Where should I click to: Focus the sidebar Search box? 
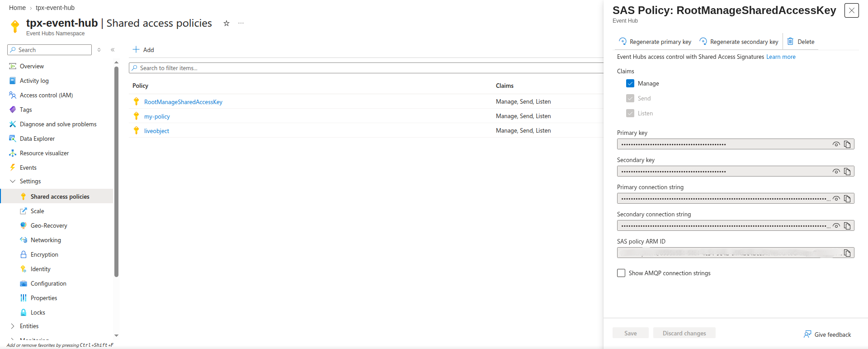tap(50, 50)
